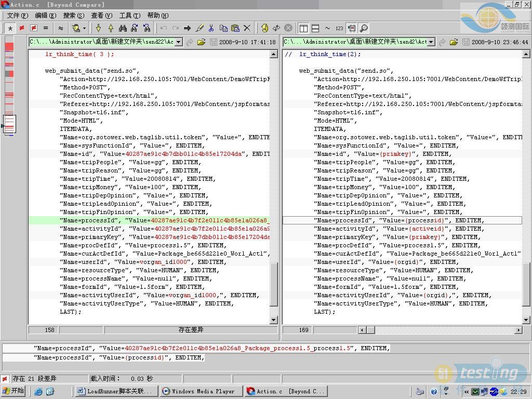Click the pencil edit icon
Screen dimensions: 532x399
199,28
